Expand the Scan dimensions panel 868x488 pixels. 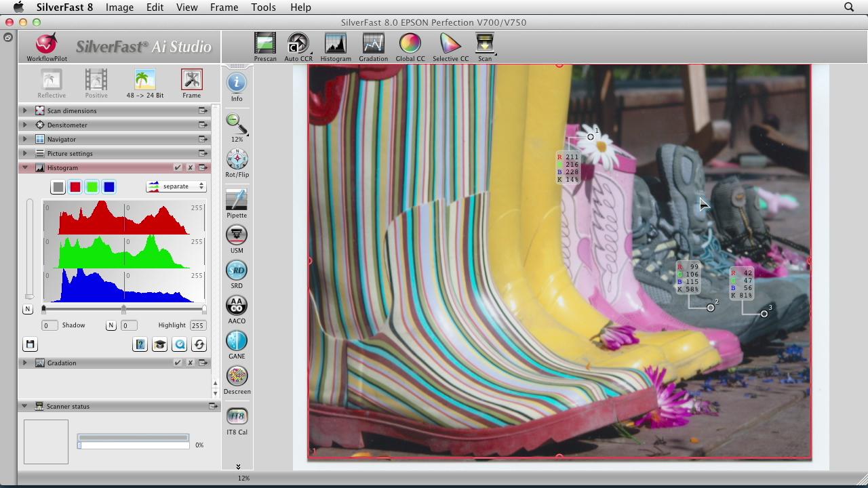click(x=25, y=110)
